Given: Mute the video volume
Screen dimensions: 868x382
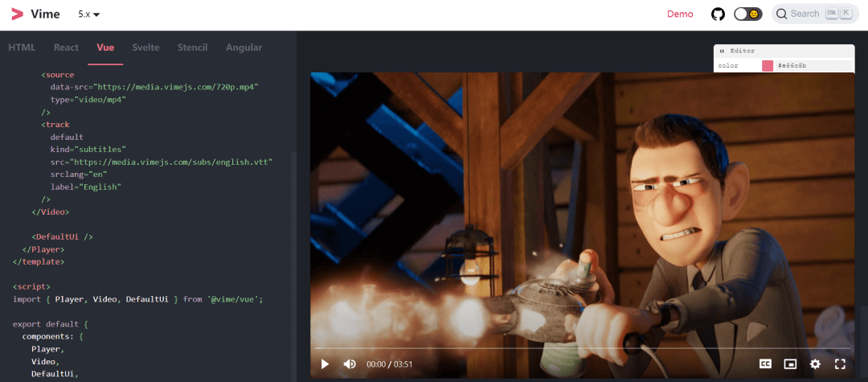Looking at the screenshot, I should 350,364.
